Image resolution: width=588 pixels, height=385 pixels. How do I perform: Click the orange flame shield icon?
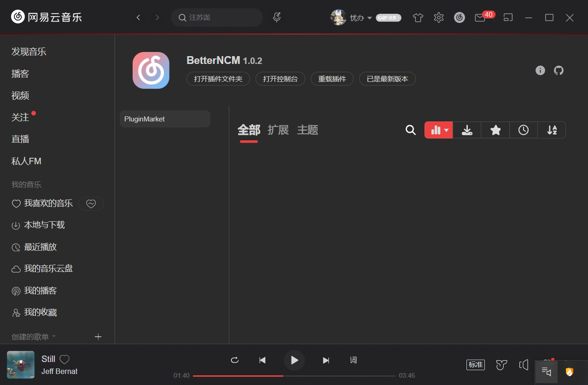(x=570, y=372)
